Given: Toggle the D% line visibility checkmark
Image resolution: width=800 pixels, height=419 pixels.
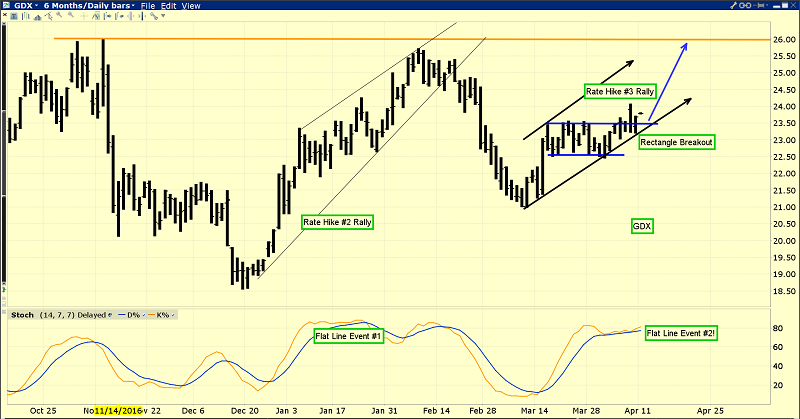Looking at the screenshot, I should pyautogui.click(x=143, y=315).
